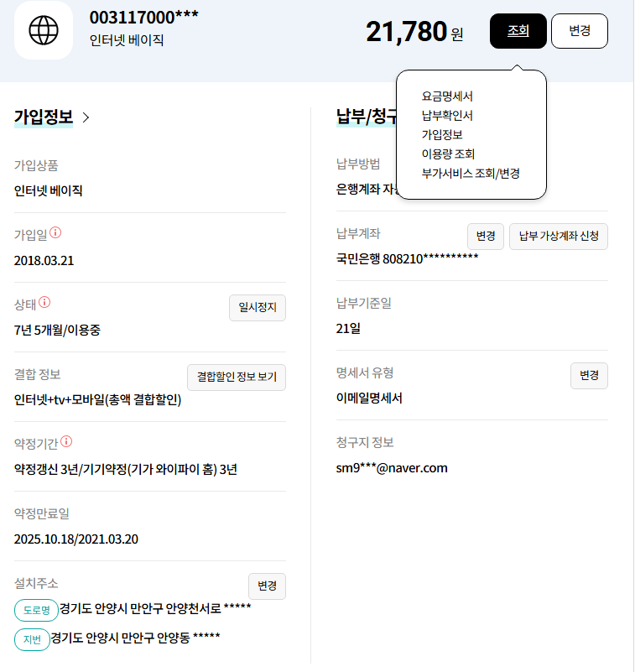Click the 일시정지 button
This screenshot has width=635, height=672.
(258, 308)
